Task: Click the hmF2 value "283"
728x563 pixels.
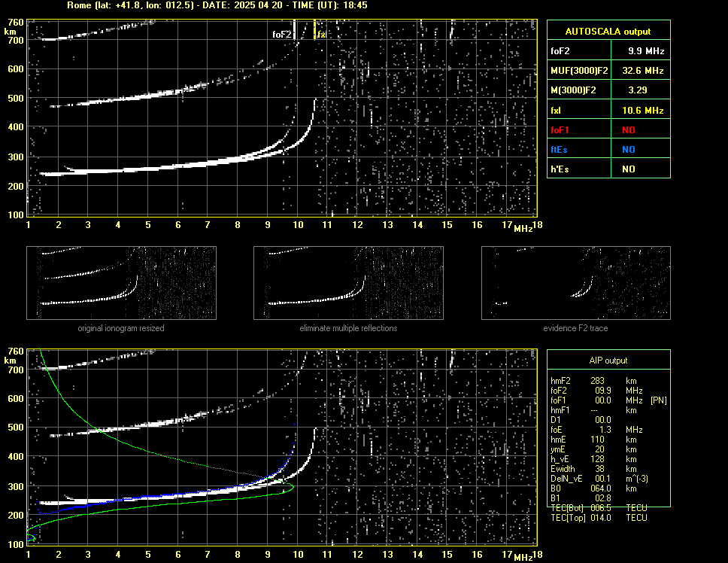Action: [598, 381]
